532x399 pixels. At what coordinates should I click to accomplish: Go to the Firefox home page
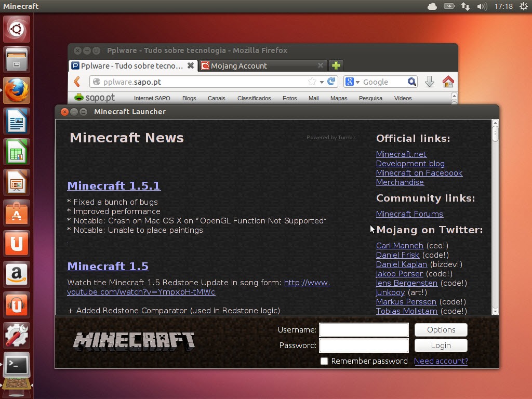pos(448,82)
